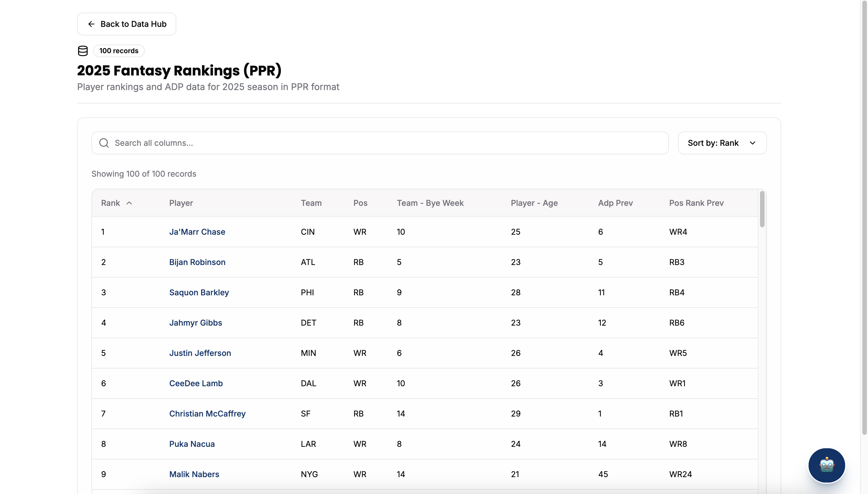Open Saquon Barkley player link
868x494 pixels.
(x=199, y=292)
